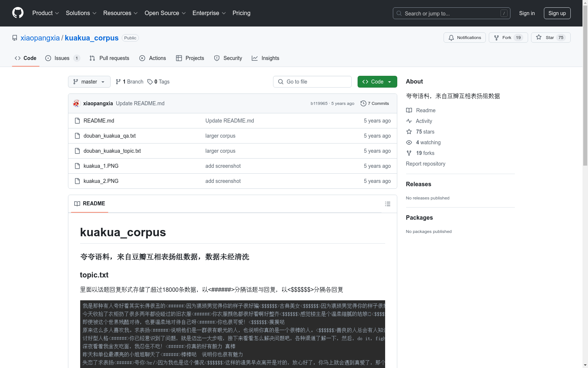588x368 pixels.
Task: Open the Packages heading link
Action: 419,217
